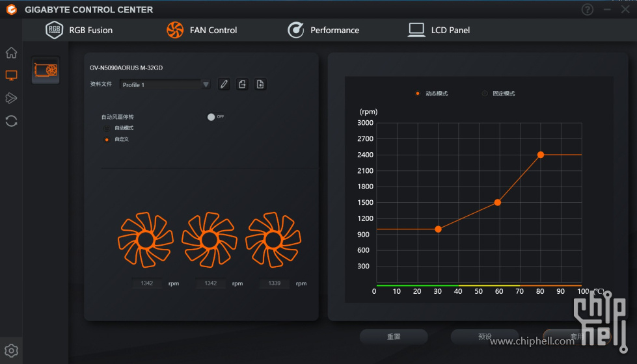Toggle the auto fan stop switch

tap(215, 117)
